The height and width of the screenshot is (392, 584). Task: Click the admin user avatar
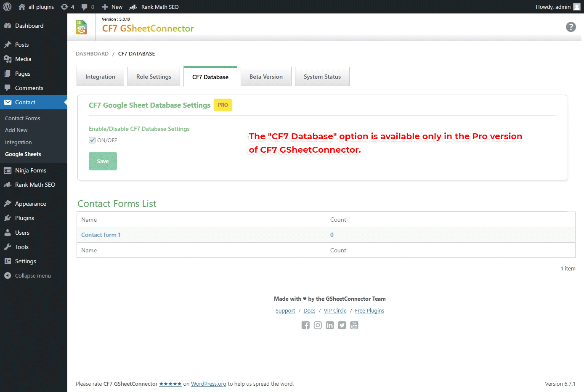tap(577, 7)
